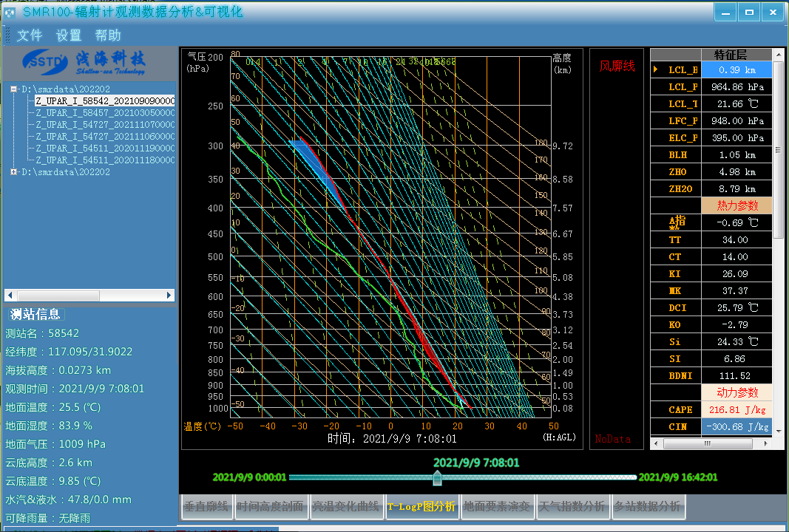Switch to the 垂直廓线 tab
This screenshot has height=532, width=789.
pyautogui.click(x=206, y=506)
